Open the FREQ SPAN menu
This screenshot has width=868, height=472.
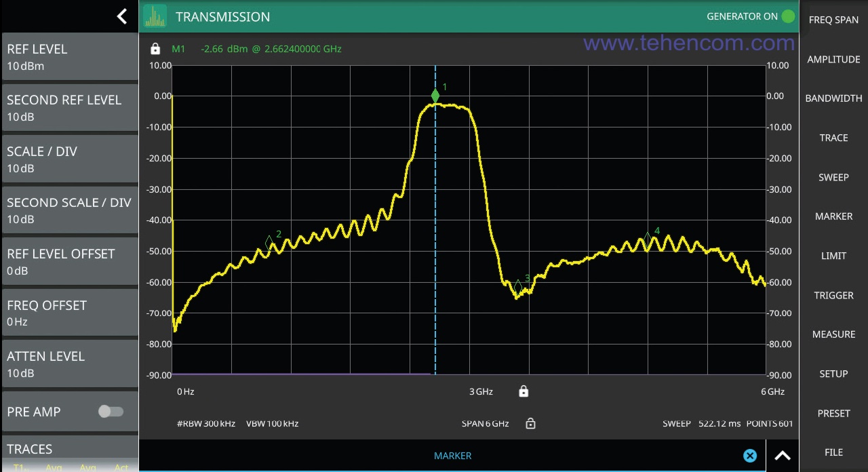(x=833, y=20)
